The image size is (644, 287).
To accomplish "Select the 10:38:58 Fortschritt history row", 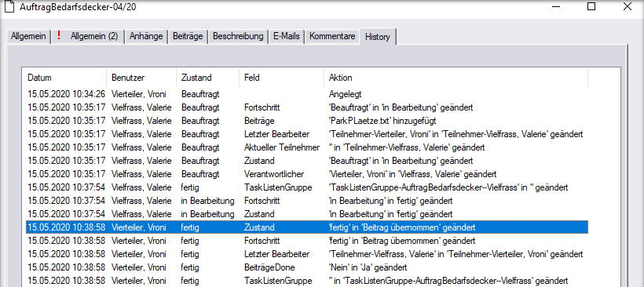I will 307,240.
